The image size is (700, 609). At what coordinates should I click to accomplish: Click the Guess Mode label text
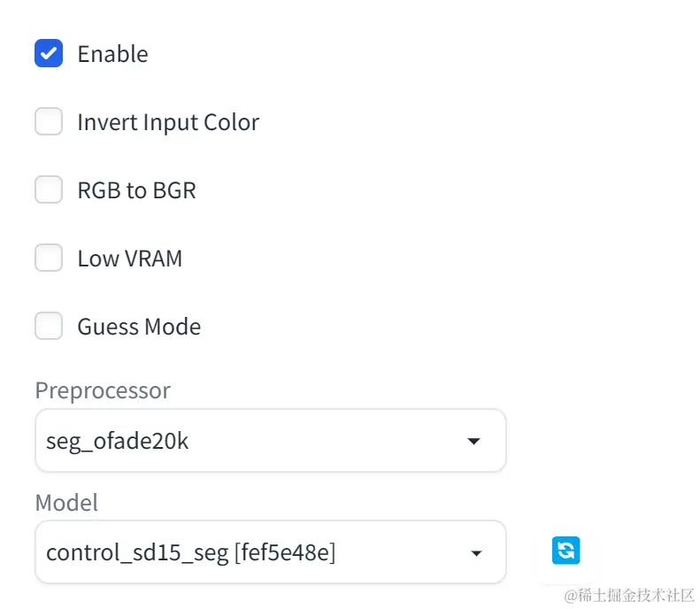(139, 327)
